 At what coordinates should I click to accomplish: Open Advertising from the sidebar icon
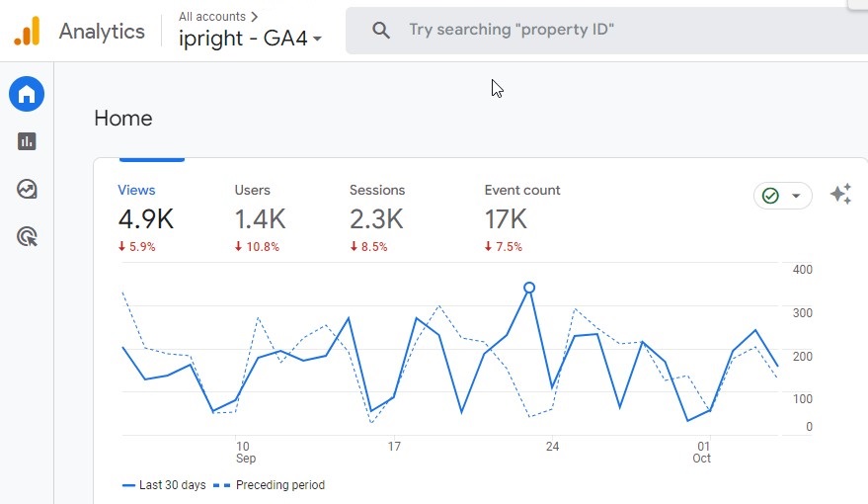(27, 236)
